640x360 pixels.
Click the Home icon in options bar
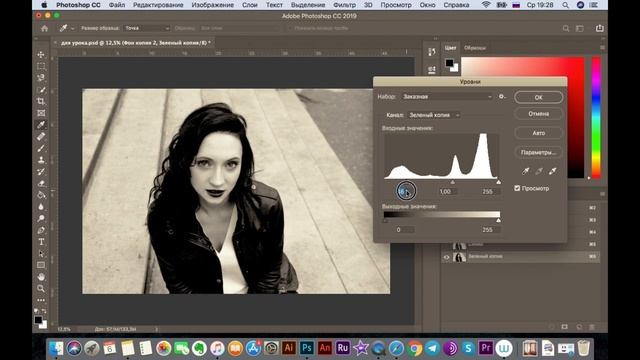point(44,29)
